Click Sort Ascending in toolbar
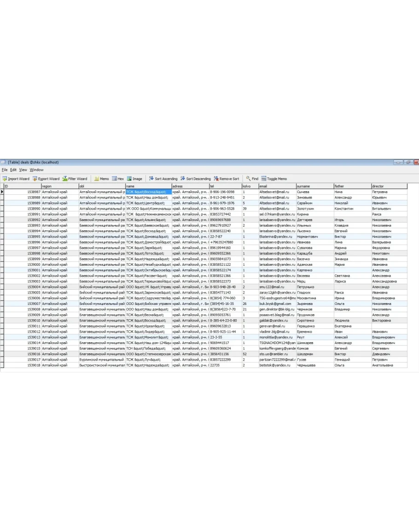Screen dimensions: 419x532 163,179
